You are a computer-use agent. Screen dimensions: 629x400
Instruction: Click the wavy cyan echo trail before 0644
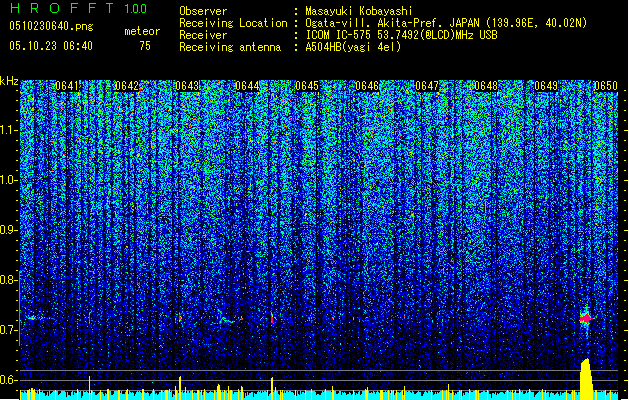pyautogui.click(x=229, y=319)
